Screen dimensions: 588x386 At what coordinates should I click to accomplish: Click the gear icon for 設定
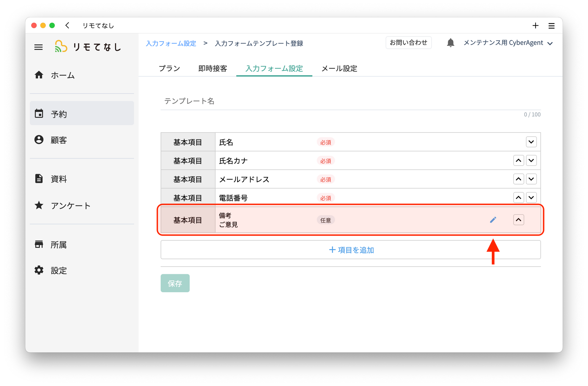point(39,270)
